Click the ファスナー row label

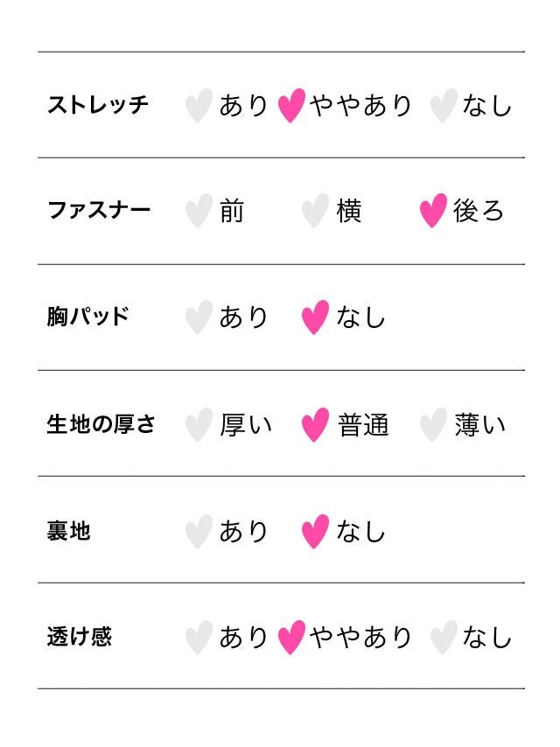98,211
